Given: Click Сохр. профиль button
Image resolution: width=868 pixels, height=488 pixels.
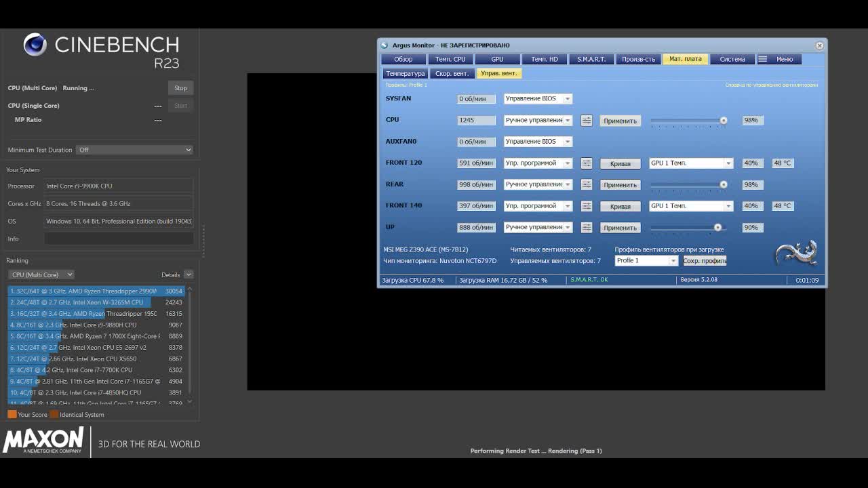Looking at the screenshot, I should 705,261.
